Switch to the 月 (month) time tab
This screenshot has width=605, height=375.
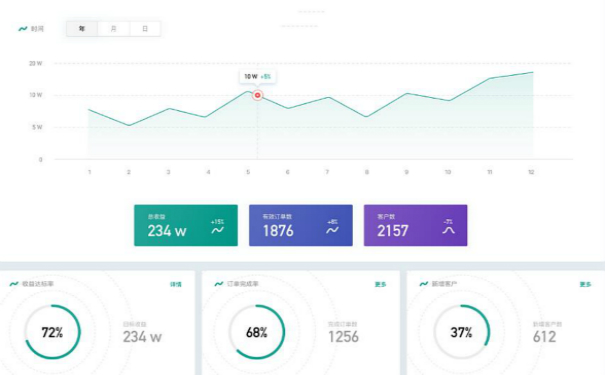[x=113, y=29]
